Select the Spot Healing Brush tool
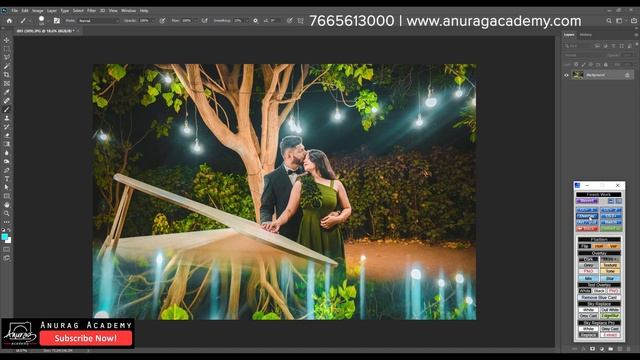The image size is (640, 360). (x=7, y=100)
